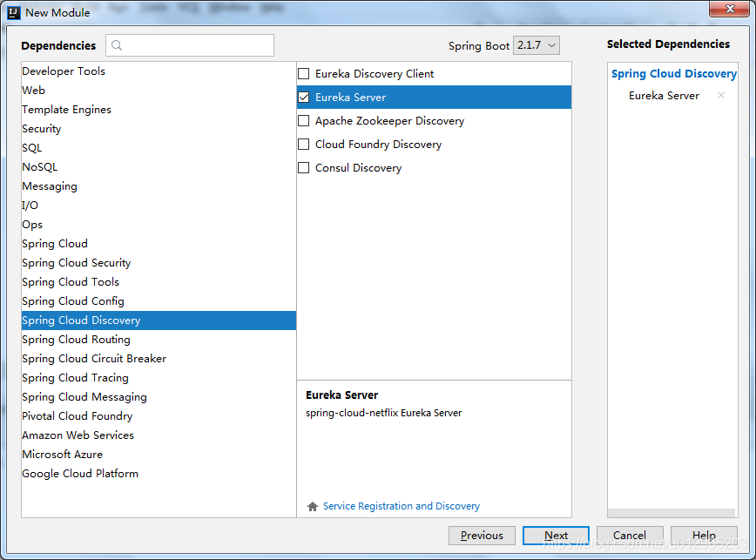
Task: Check the Cloud Foundry Discovery option
Action: 304,144
